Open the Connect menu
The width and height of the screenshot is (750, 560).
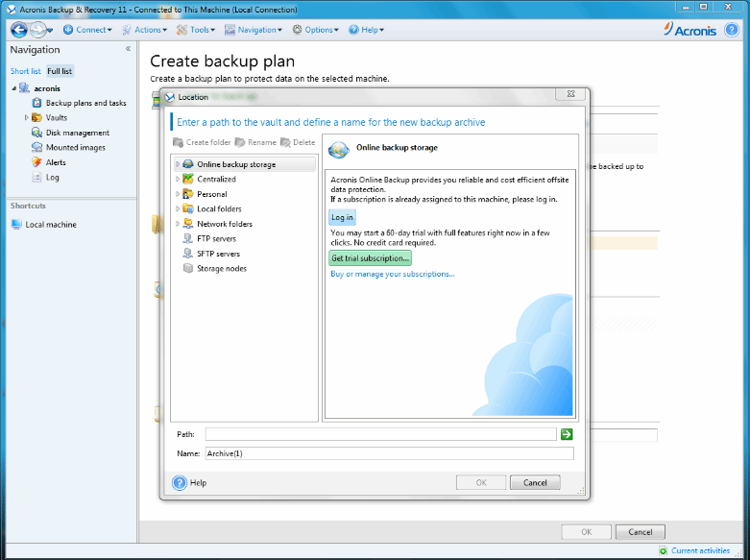(x=87, y=30)
